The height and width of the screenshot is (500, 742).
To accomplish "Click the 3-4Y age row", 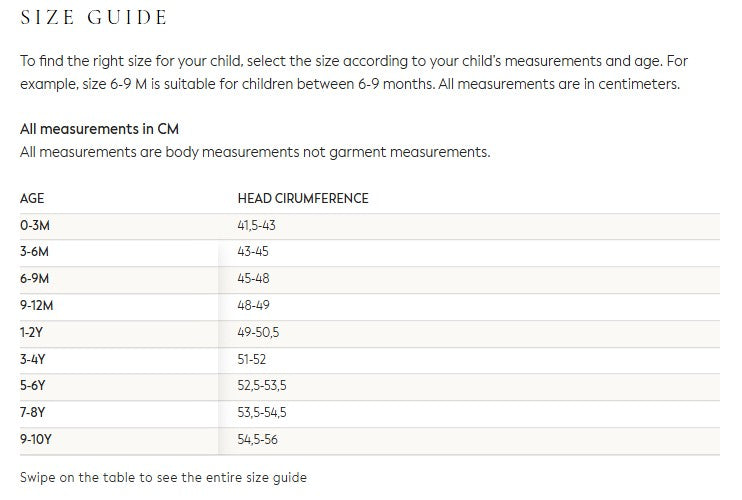I will [32, 359].
